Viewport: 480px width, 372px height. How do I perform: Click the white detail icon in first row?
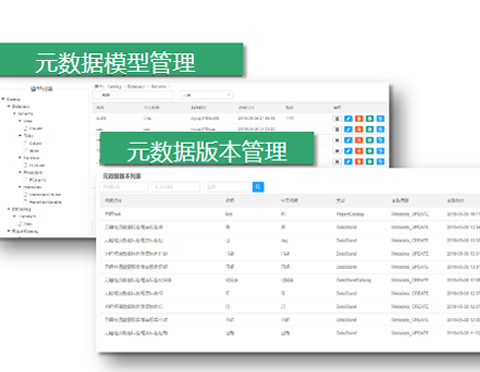337,118
